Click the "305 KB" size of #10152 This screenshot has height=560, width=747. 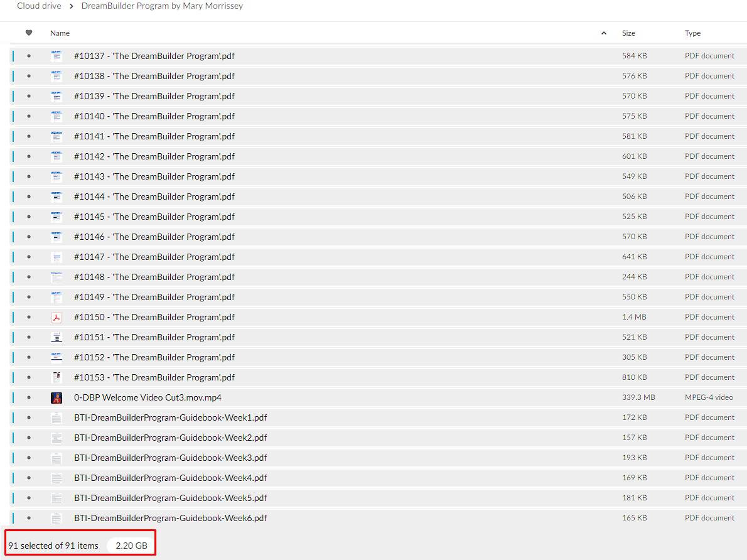[x=635, y=357]
